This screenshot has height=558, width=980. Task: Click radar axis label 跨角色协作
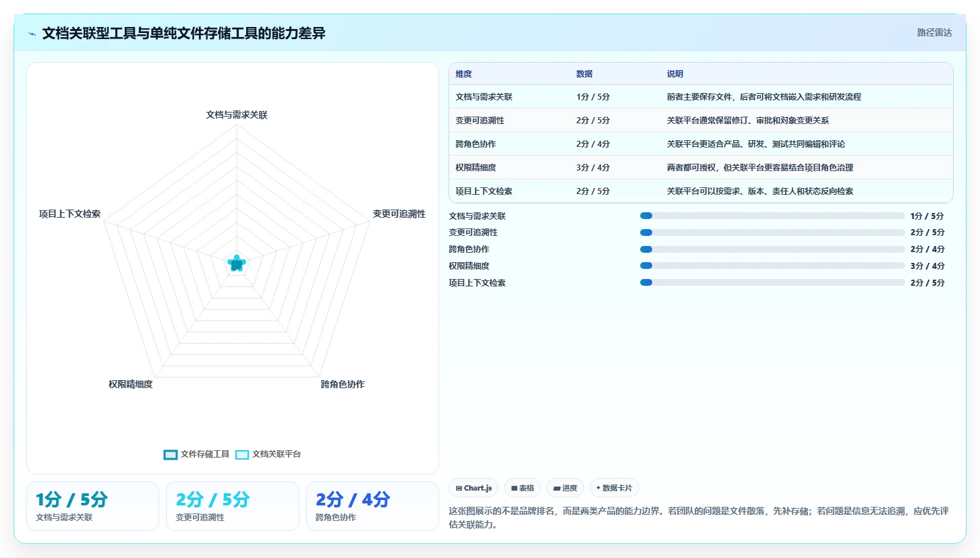343,384
